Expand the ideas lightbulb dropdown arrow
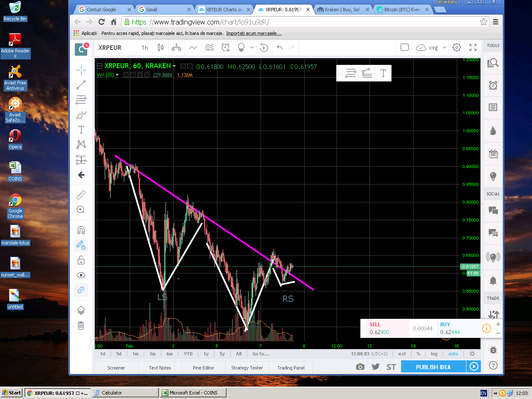 pyautogui.click(x=252, y=48)
